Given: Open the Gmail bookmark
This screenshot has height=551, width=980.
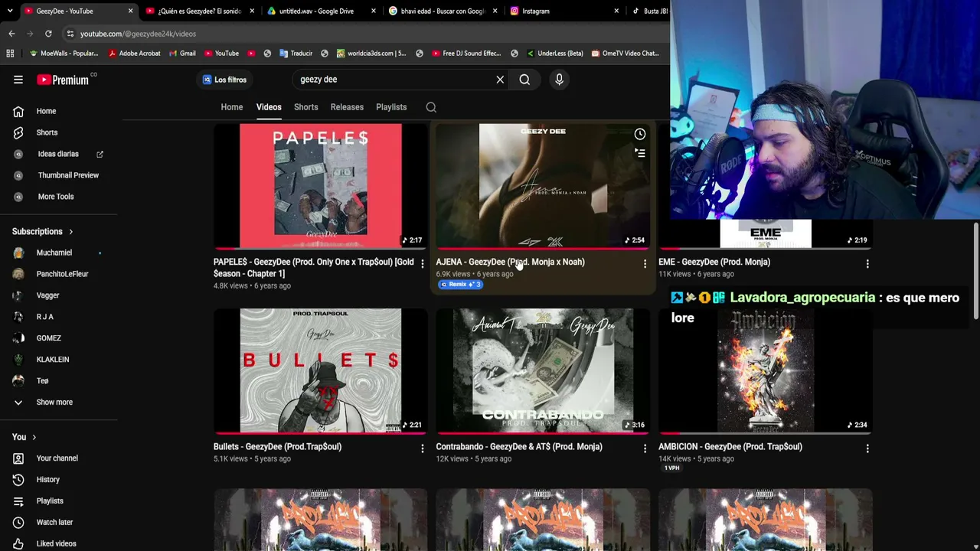Looking at the screenshot, I should point(182,54).
